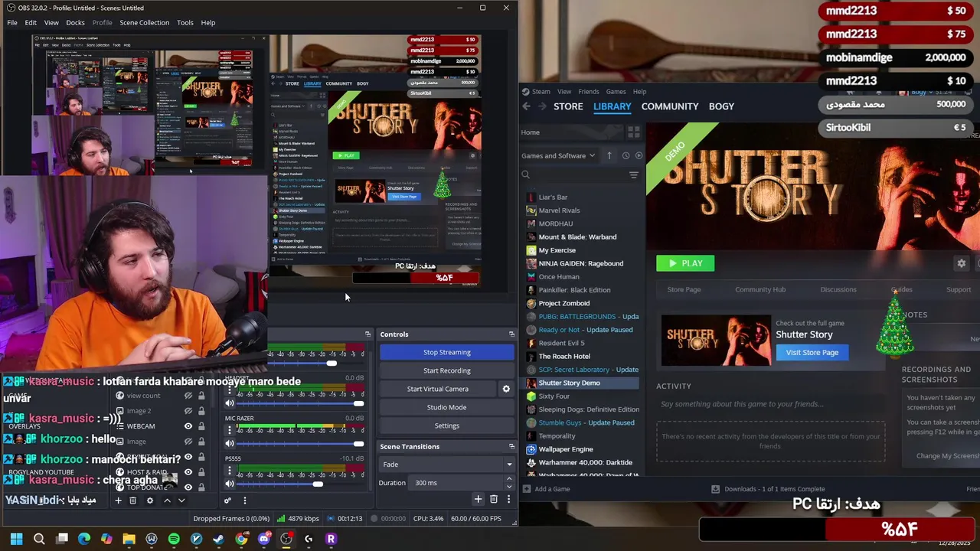Enable Studio Mode in OBS
Viewport: 980px width, 551px height.
[447, 407]
